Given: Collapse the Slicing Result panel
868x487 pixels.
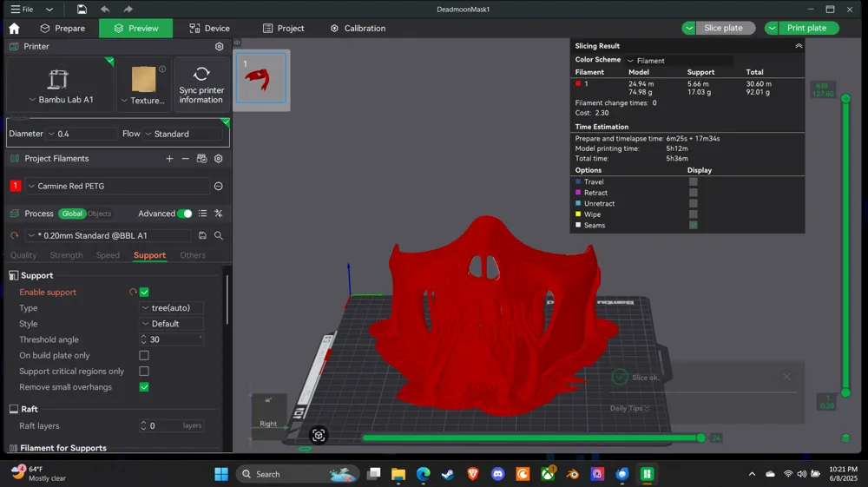Looking at the screenshot, I should [799, 46].
